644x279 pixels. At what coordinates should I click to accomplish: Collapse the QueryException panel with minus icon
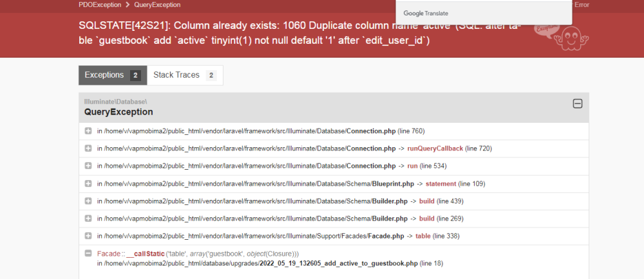pyautogui.click(x=578, y=104)
